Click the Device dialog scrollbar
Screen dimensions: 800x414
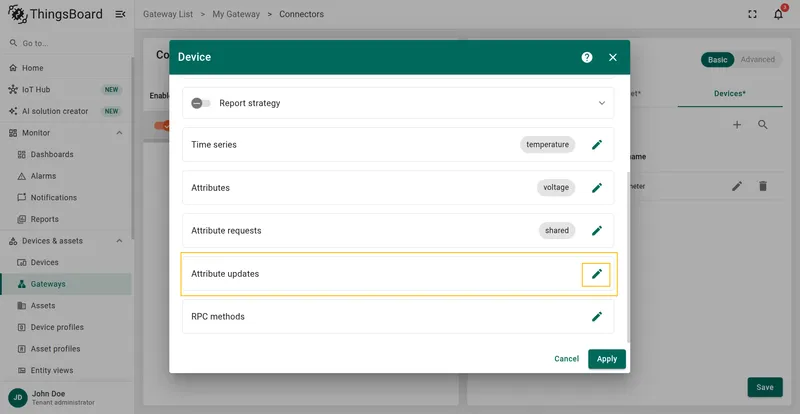pos(628,257)
